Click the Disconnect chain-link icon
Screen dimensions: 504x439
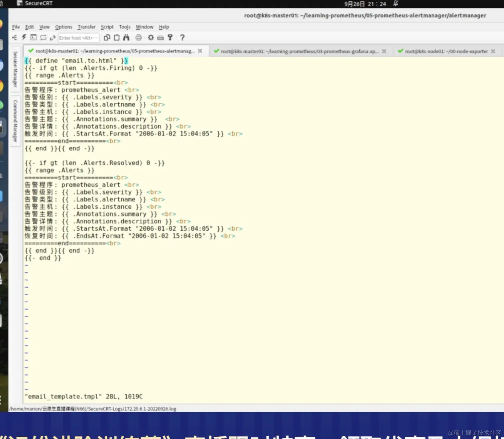(x=53, y=38)
